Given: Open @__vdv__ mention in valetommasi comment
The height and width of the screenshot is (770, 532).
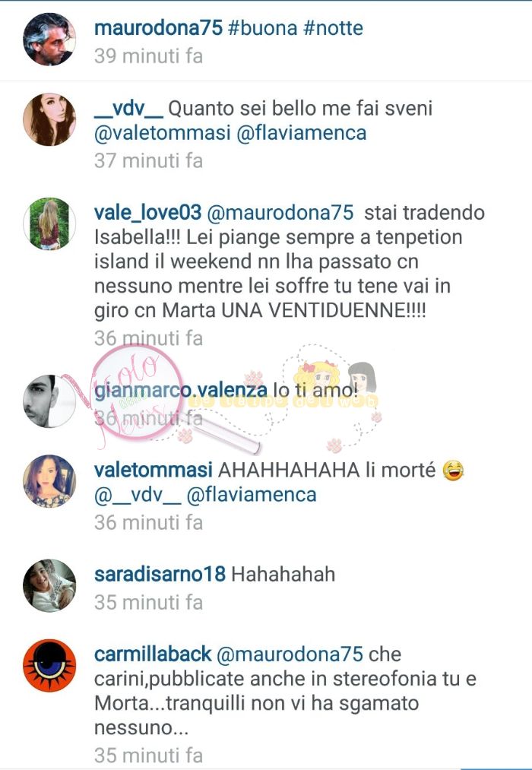Looking at the screenshot, I should (x=138, y=495).
